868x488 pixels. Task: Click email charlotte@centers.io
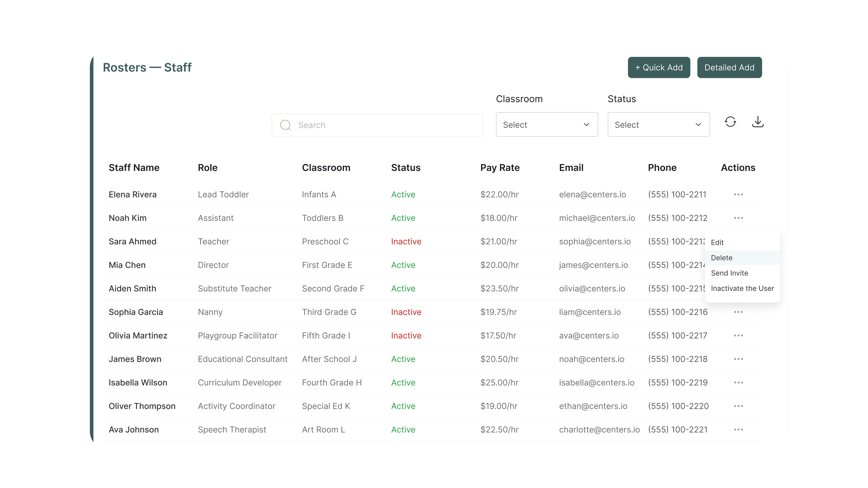[x=599, y=430]
